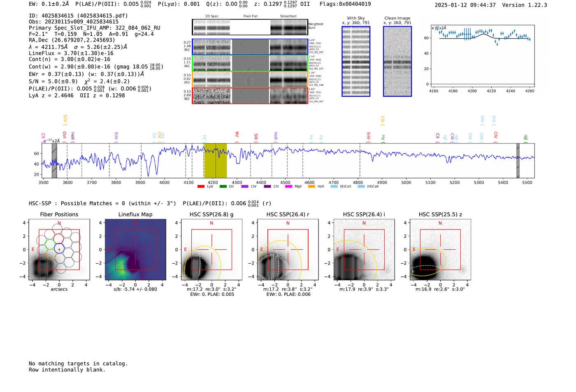Select the green-bordered fiber spectrum row

(250, 63)
